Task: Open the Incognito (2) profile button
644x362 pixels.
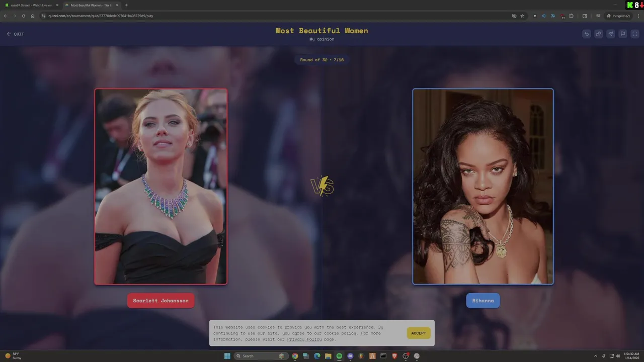Action: [618, 16]
